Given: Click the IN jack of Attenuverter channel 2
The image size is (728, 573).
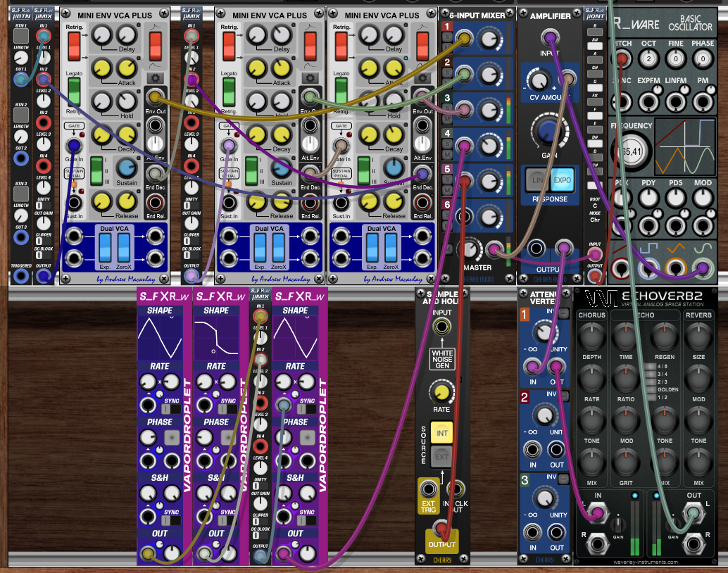Looking at the screenshot, I should click(x=532, y=450).
